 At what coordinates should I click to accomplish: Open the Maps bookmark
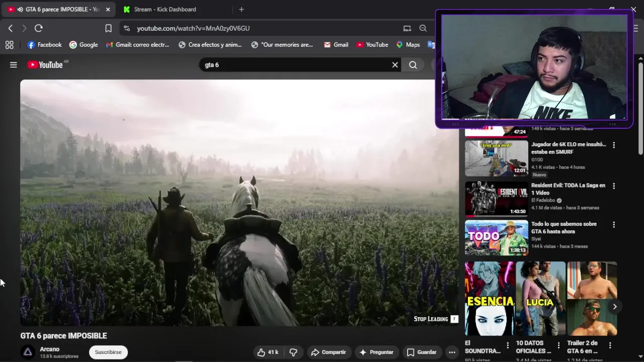point(408,45)
